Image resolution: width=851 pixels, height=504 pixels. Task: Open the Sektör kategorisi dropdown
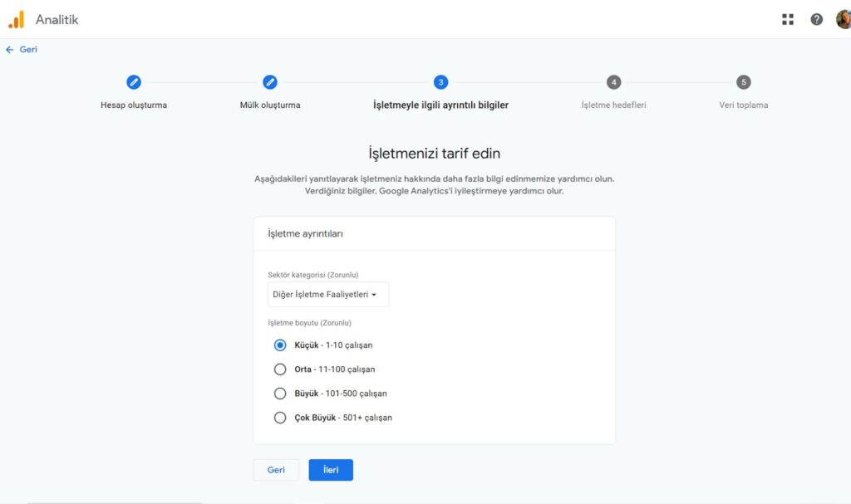328,294
